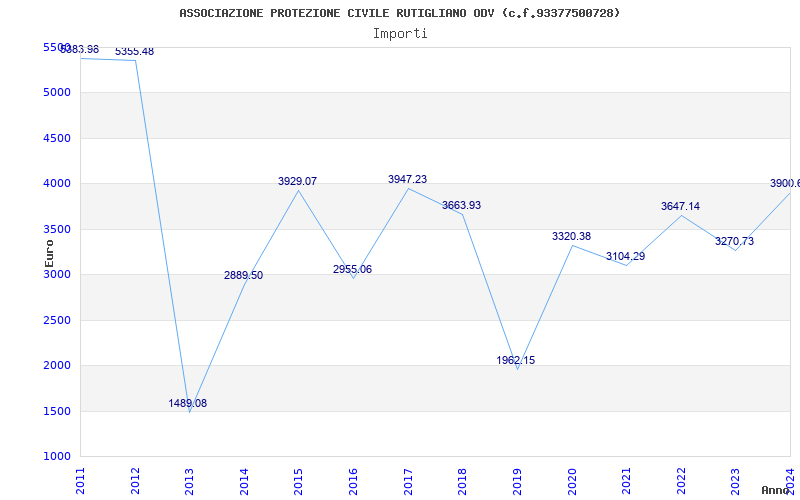This screenshot has width=800, height=500.
Task: Click the x-axis year 2016
Action: click(x=353, y=481)
